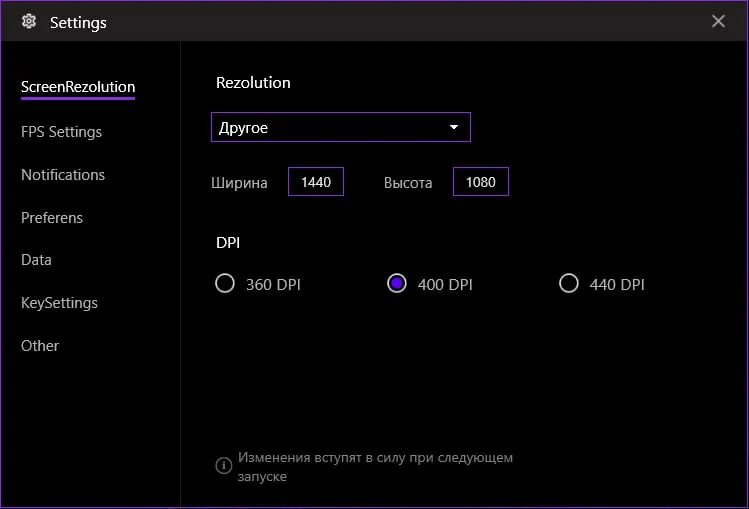This screenshot has width=749, height=509.
Task: Click the 440 DPI label text
Action: (617, 285)
